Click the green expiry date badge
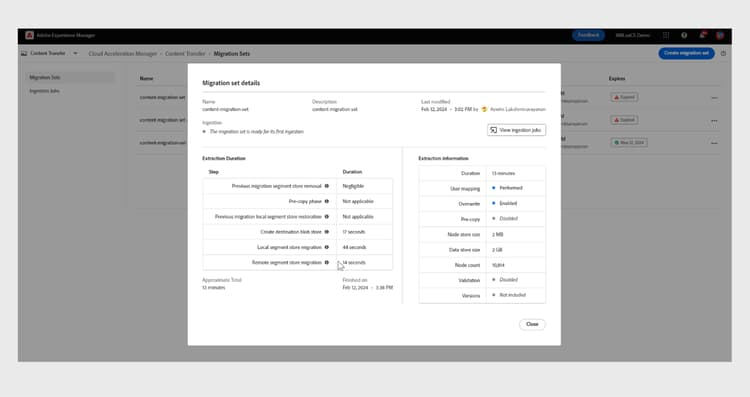Viewport: 750px width, 397px height. coord(629,143)
